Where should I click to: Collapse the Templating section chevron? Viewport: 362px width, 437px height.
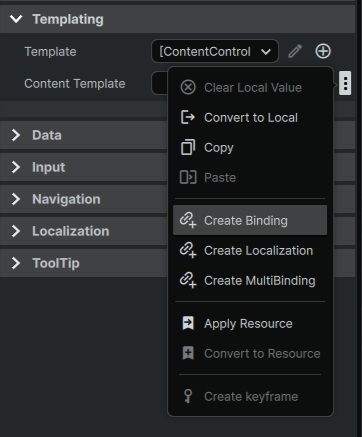16,19
